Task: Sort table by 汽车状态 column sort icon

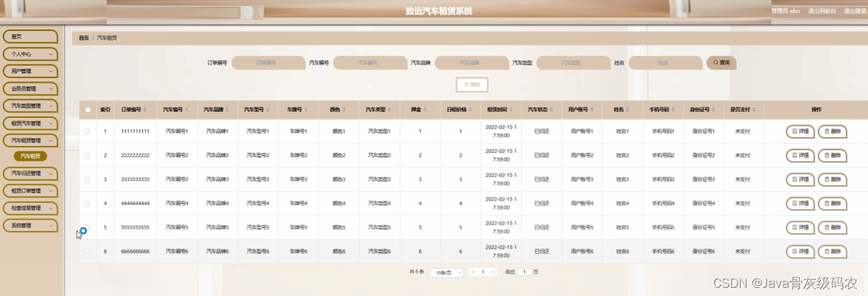Action: (551, 110)
